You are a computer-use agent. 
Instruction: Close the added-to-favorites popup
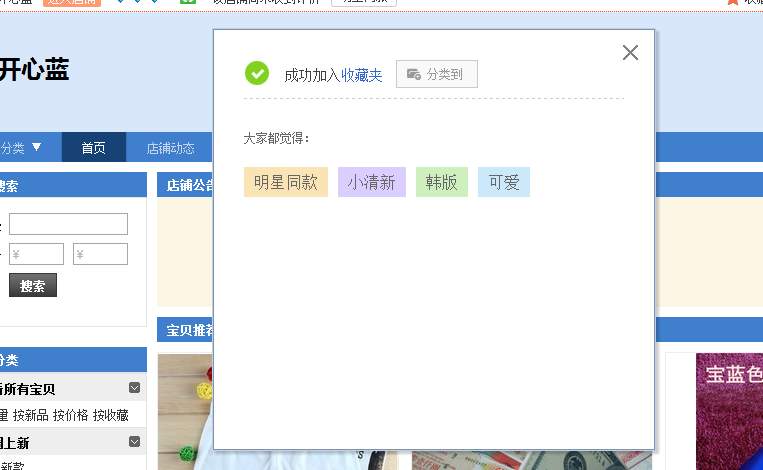click(x=630, y=53)
